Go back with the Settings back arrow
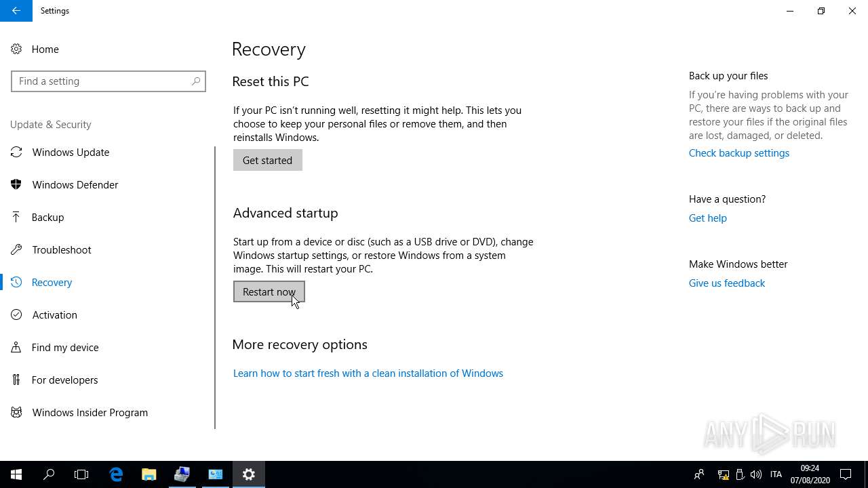This screenshot has width=868, height=488. pyautogui.click(x=16, y=11)
